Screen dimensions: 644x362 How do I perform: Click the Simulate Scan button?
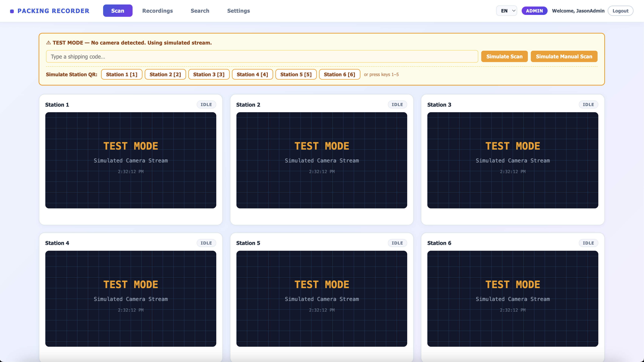point(504,56)
